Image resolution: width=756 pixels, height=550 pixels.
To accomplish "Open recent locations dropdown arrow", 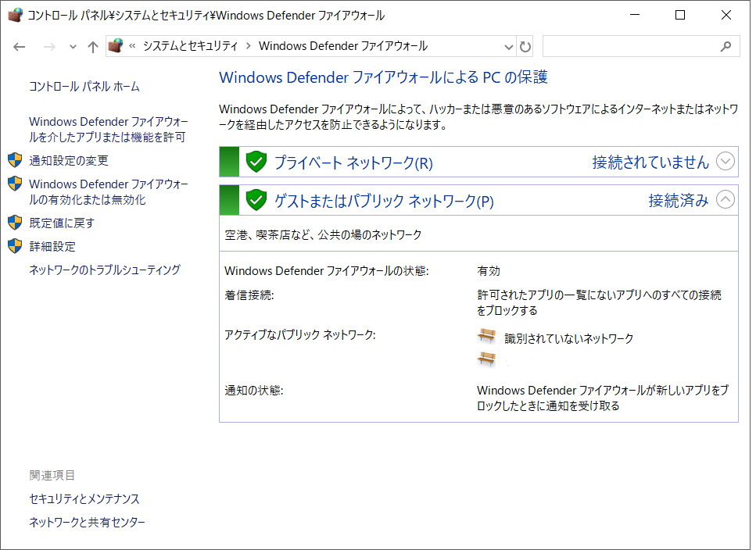I will click(73, 47).
